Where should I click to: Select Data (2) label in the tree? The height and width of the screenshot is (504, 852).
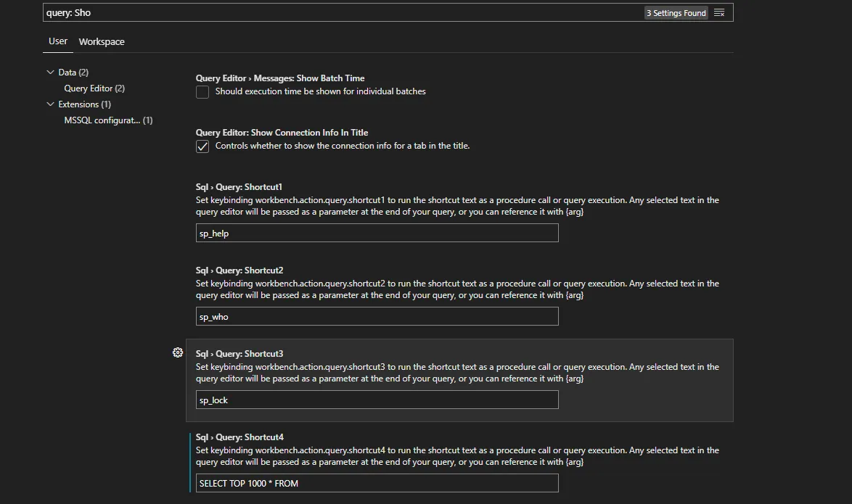coord(73,73)
